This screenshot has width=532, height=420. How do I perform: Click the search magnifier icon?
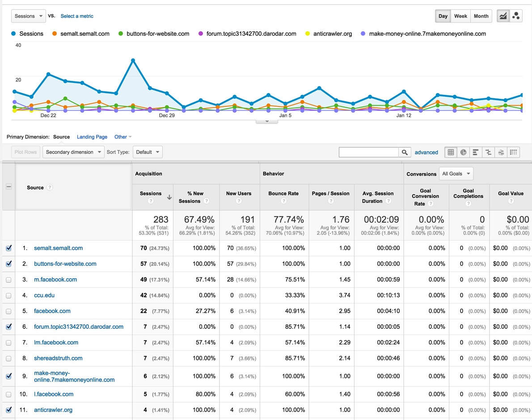405,153
